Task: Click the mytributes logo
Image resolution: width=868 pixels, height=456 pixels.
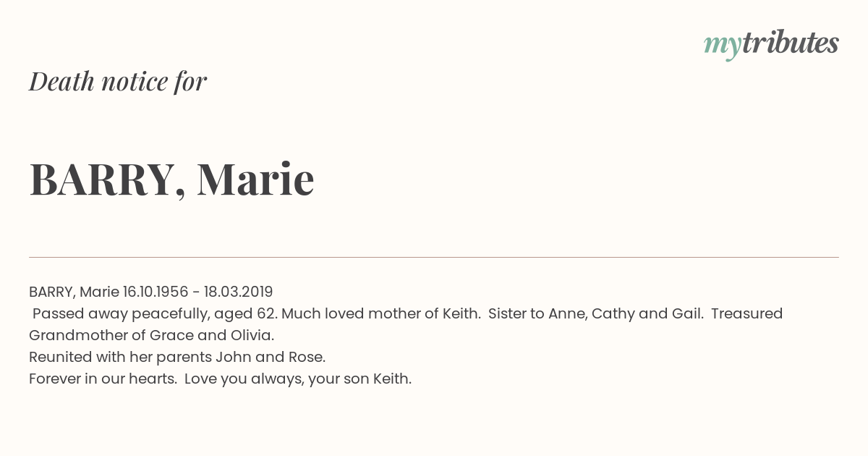Action: 771,45
